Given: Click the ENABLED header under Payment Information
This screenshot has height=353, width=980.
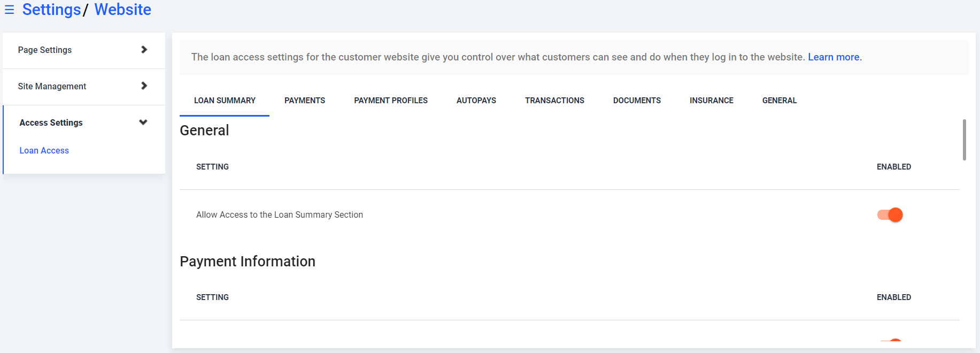Looking at the screenshot, I should (x=894, y=297).
